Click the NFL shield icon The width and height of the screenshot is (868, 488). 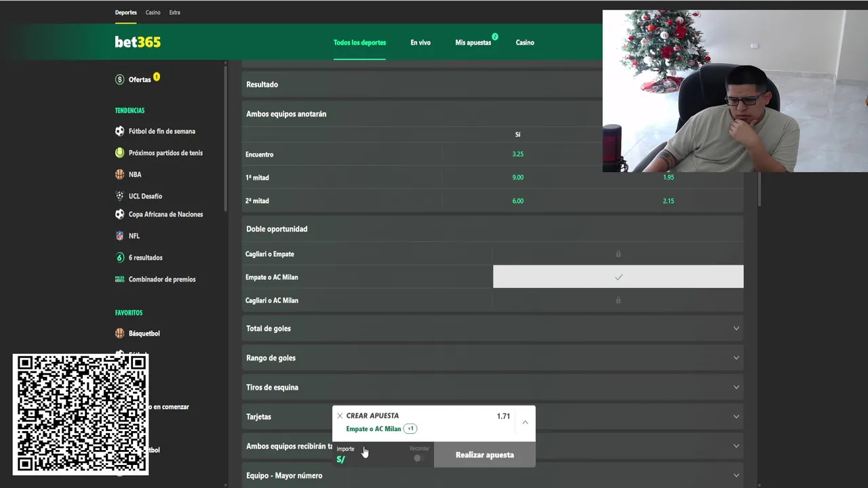(120, 236)
